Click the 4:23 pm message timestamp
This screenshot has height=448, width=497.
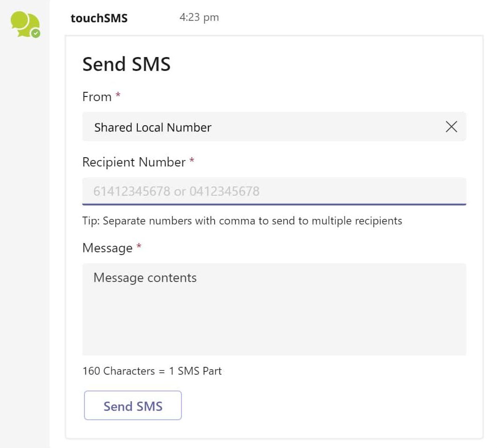(199, 18)
